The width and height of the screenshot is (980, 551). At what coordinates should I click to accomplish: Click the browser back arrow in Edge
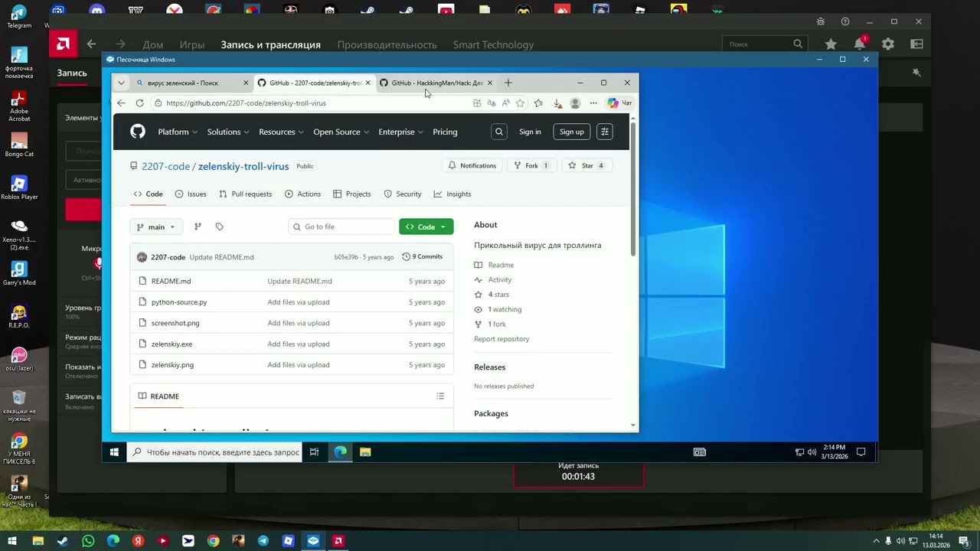(x=121, y=103)
